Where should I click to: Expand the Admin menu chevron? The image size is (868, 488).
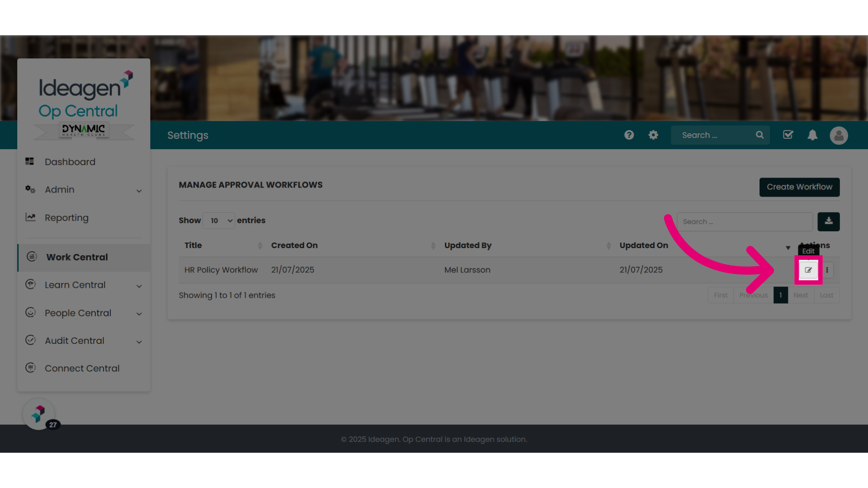click(x=139, y=191)
